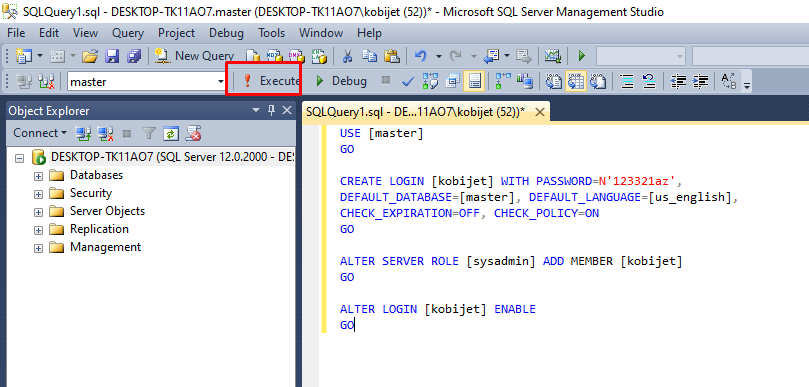
Task: Click the Analysis Services XMLA Query icon
Action: pyautogui.click(x=319, y=56)
